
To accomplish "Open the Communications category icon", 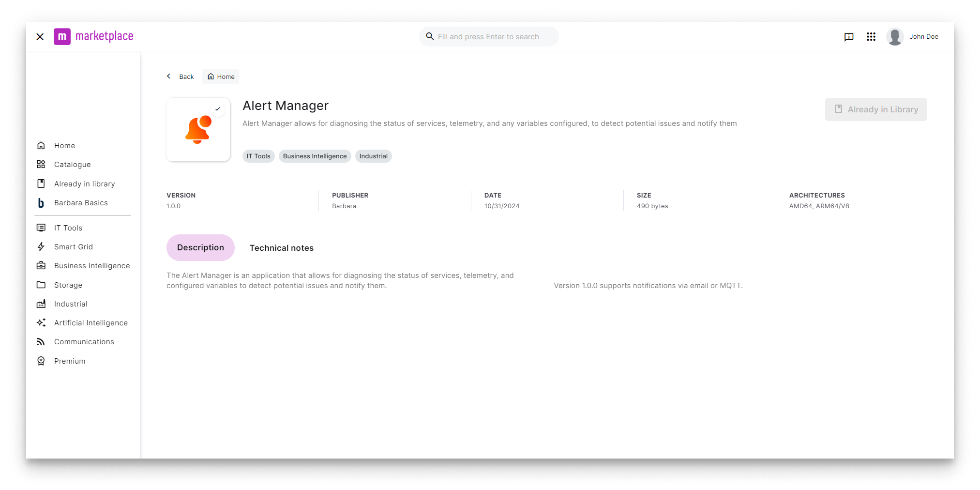I will [41, 341].
